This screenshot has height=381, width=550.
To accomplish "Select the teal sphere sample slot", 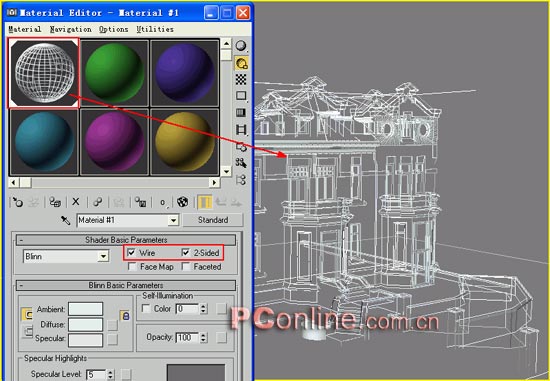I will pyautogui.click(x=44, y=142).
